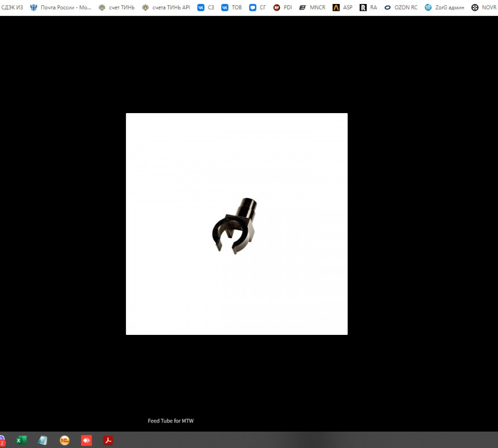This screenshot has width=498, height=448.
Task: Open the OZON RC bookmark
Action: tap(401, 7)
